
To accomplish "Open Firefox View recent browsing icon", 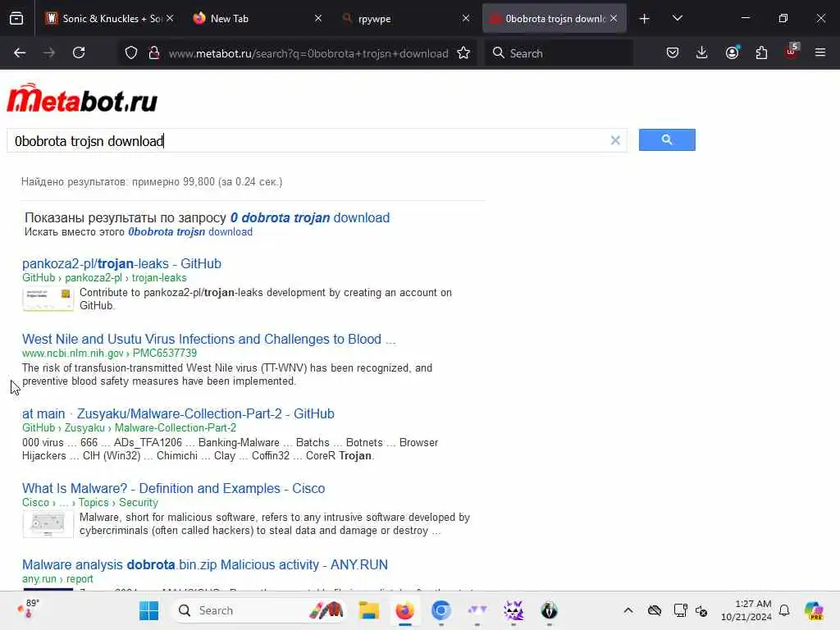I will (x=16, y=19).
